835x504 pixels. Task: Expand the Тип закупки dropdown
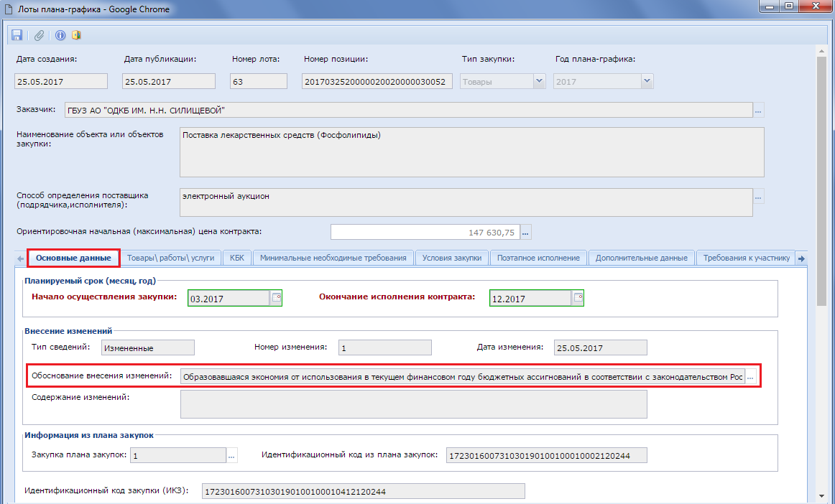(x=539, y=81)
